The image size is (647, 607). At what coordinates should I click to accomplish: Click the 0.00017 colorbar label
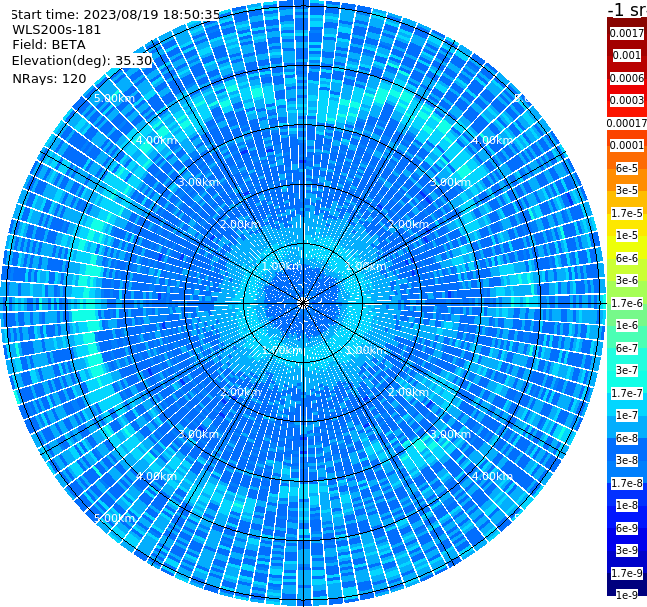pos(627,123)
